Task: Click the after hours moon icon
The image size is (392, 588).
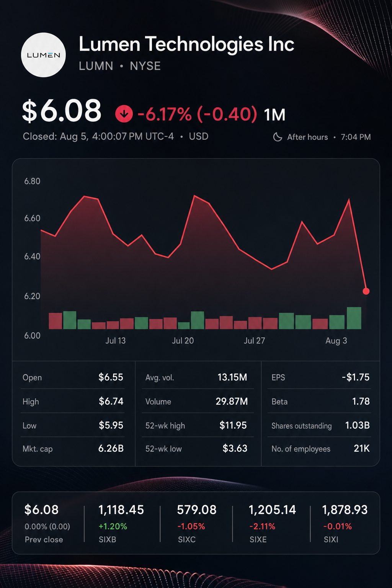Action: (278, 137)
